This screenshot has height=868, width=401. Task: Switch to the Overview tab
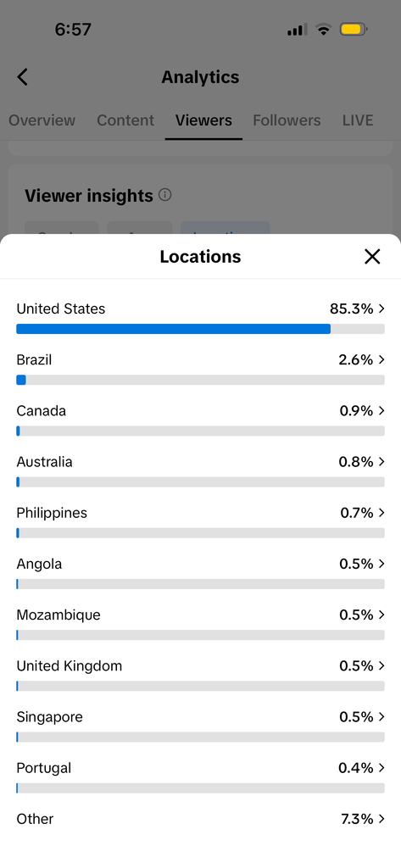point(42,120)
